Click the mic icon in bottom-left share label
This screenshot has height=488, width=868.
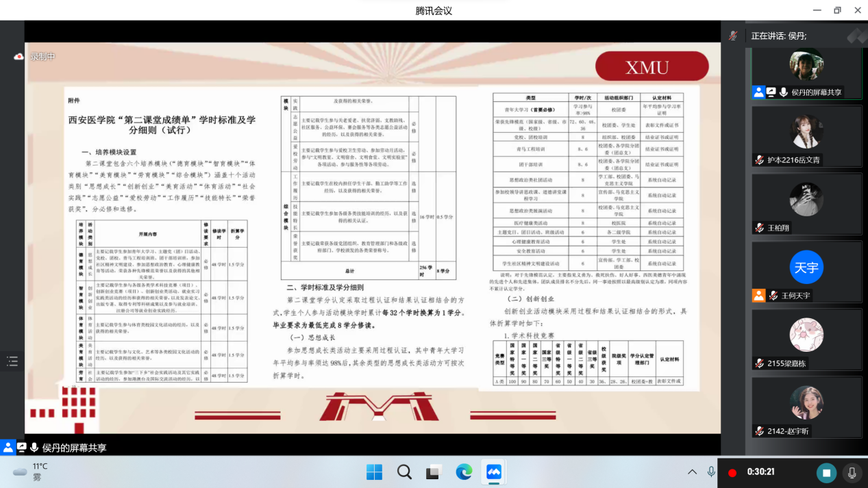click(34, 448)
